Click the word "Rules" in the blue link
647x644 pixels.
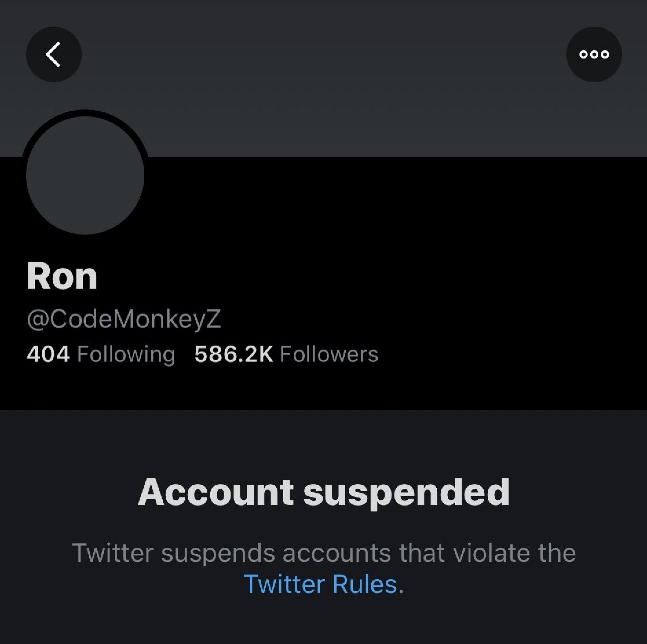pyautogui.click(x=365, y=584)
